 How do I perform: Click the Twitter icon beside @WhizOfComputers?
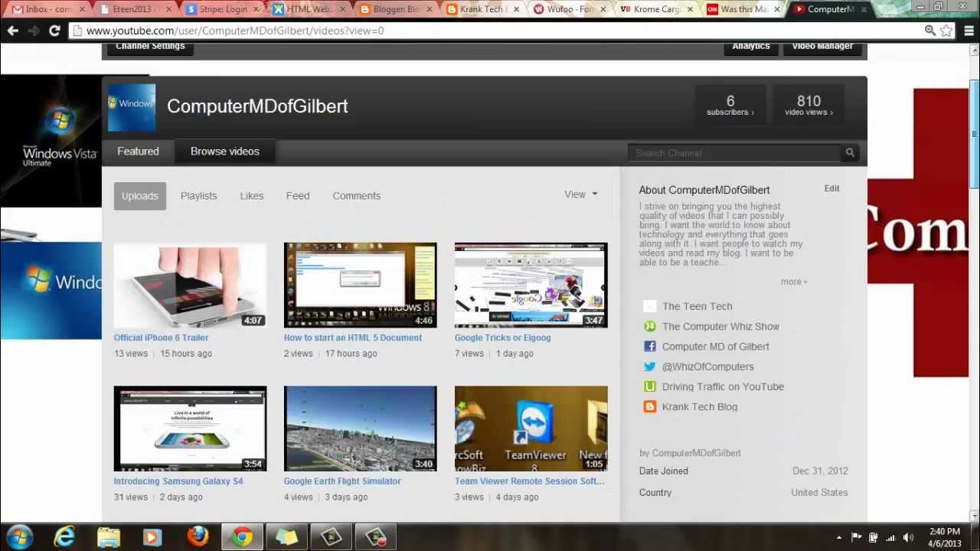click(650, 367)
